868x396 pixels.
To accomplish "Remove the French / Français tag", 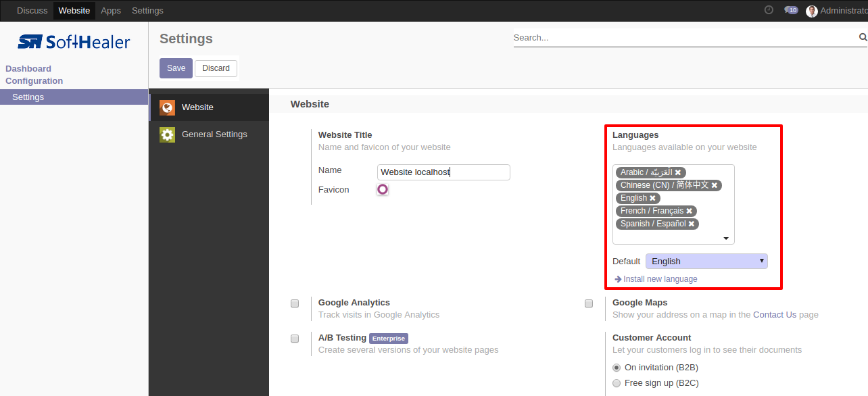I will point(690,211).
